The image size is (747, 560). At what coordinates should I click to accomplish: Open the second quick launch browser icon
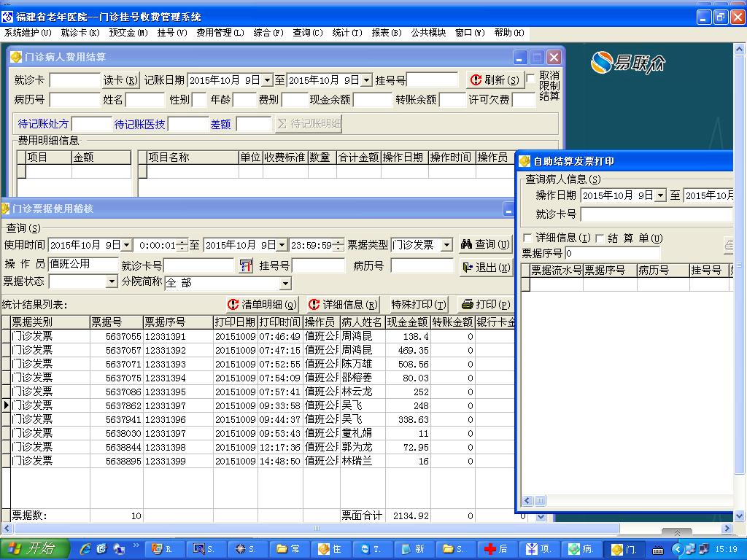coord(101,549)
